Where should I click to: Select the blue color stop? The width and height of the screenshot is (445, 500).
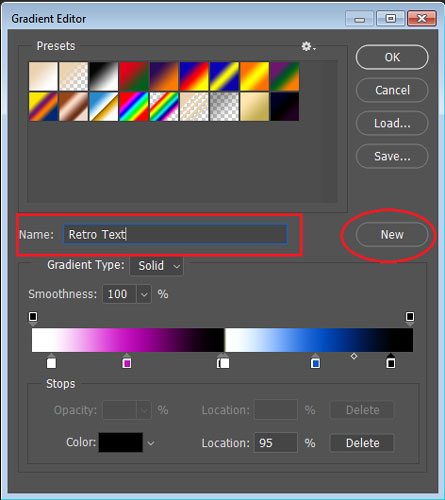pyautogui.click(x=315, y=362)
